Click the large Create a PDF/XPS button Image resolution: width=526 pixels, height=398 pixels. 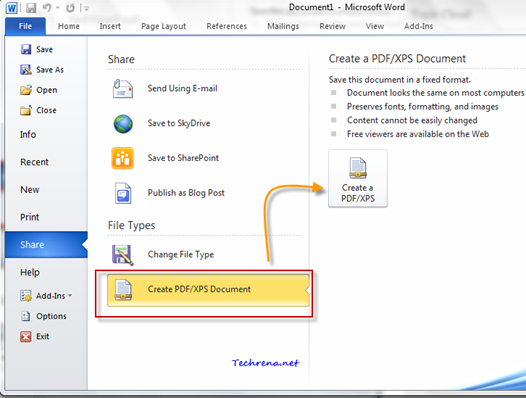358,179
